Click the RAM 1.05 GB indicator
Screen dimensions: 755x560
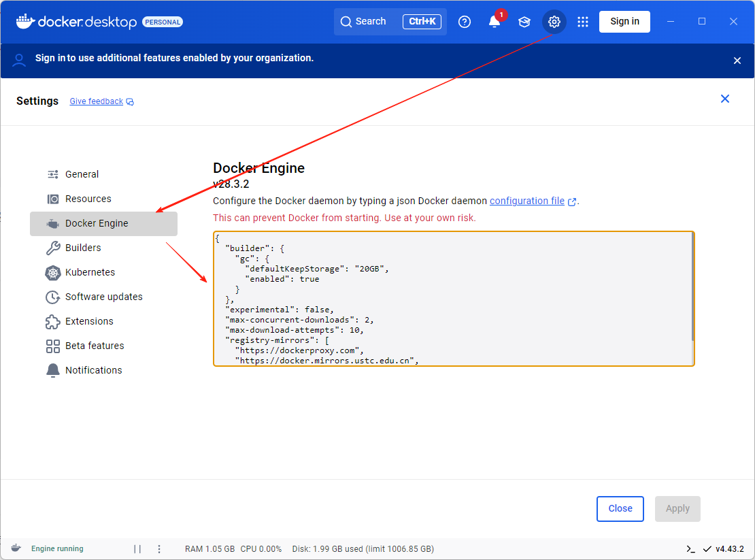point(210,549)
